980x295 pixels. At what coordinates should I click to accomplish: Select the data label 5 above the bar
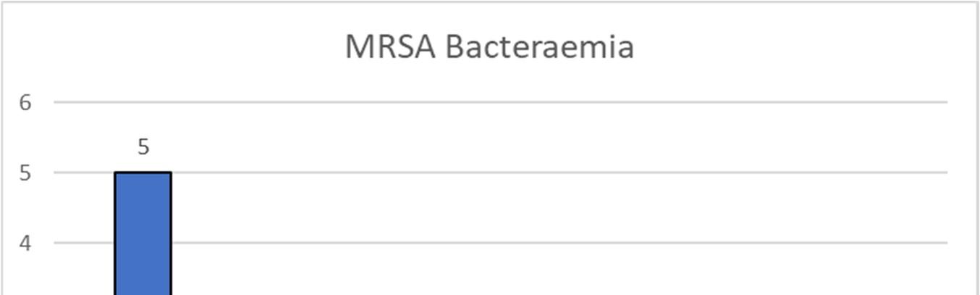pyautogui.click(x=143, y=147)
